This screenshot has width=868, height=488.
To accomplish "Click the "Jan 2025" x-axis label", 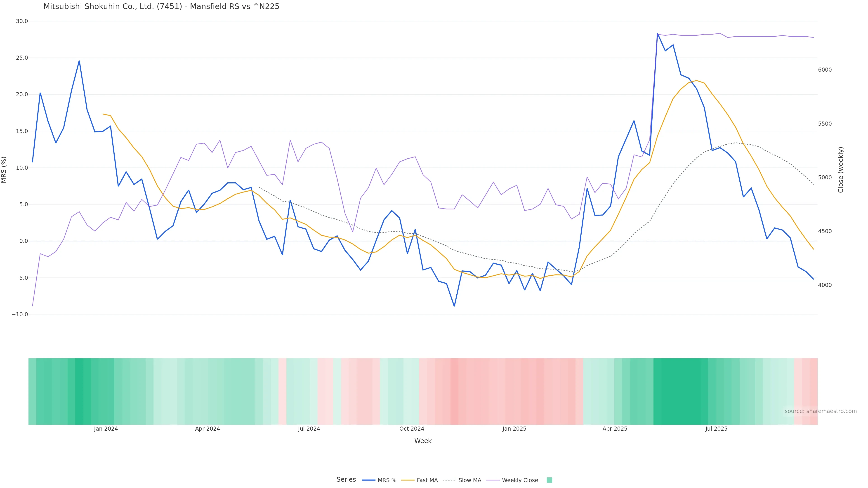I will click(514, 429).
